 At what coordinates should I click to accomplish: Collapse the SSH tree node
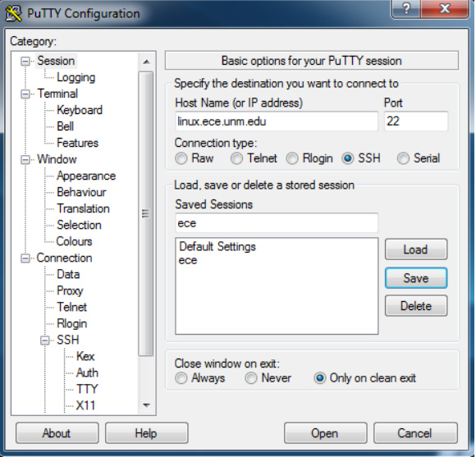[45, 340]
